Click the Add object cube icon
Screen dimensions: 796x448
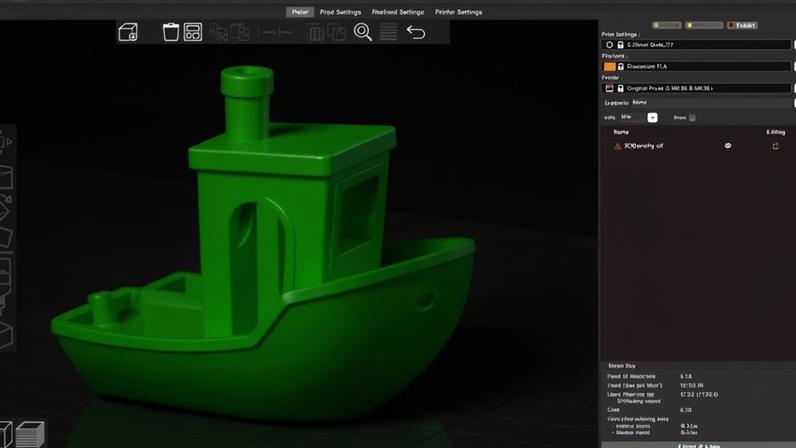(x=128, y=33)
